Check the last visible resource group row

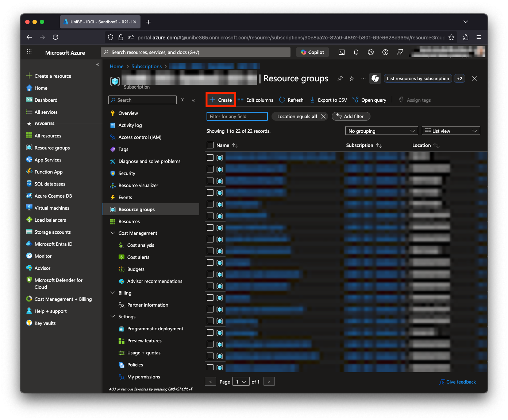point(210,367)
